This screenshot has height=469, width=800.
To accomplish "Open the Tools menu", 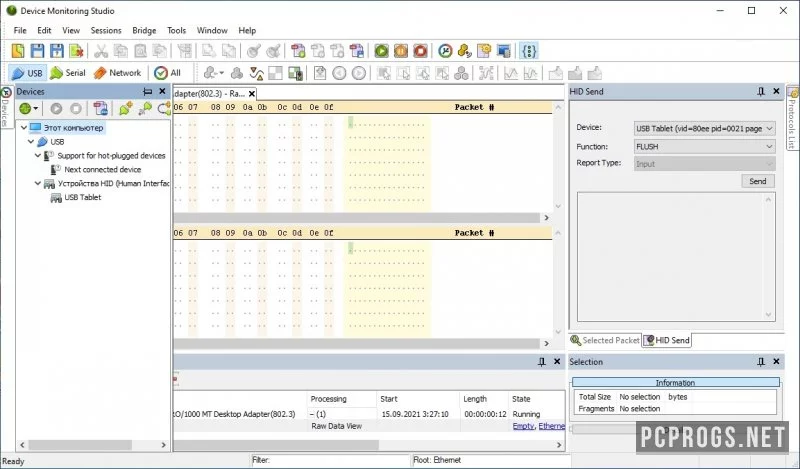I will click(177, 31).
